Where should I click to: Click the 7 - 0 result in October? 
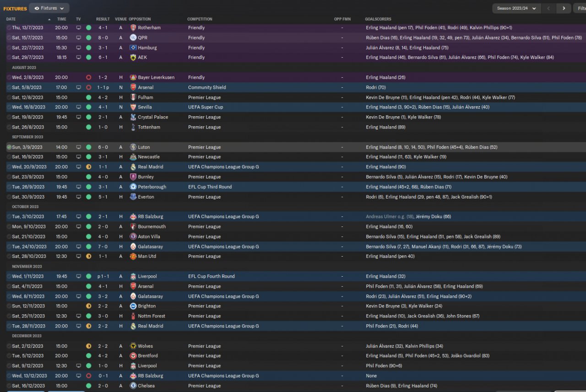coord(103,247)
